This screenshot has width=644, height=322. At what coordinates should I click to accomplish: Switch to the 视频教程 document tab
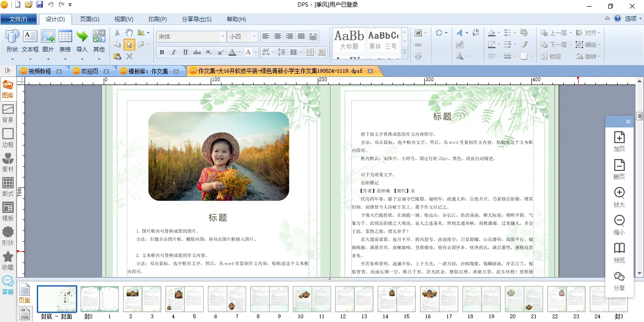[x=40, y=71]
